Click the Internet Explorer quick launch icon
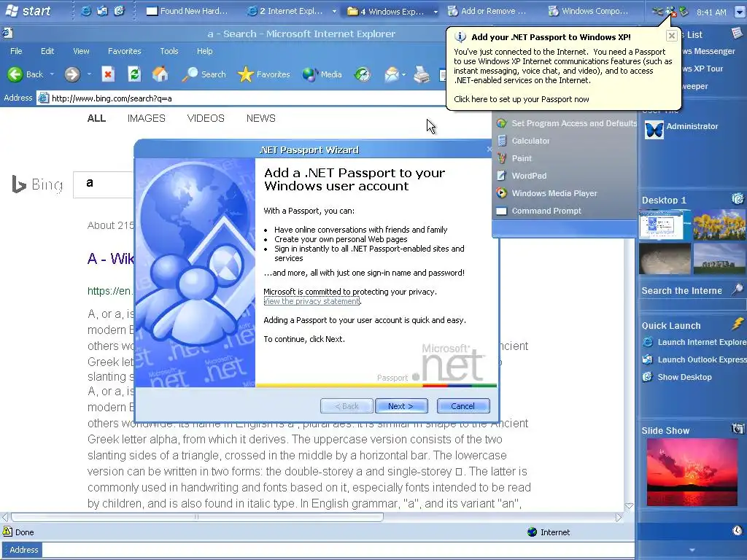This screenshot has height=560, width=747. coord(86,11)
